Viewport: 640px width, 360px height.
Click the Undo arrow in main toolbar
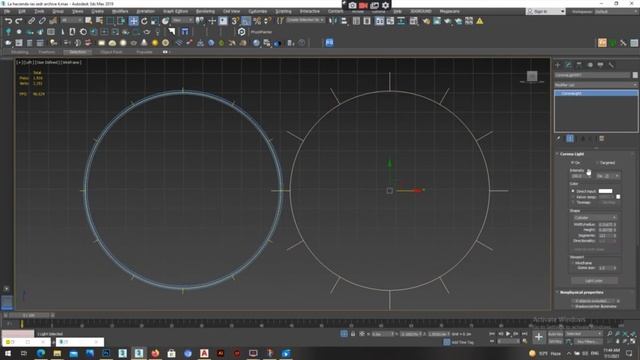(8, 21)
